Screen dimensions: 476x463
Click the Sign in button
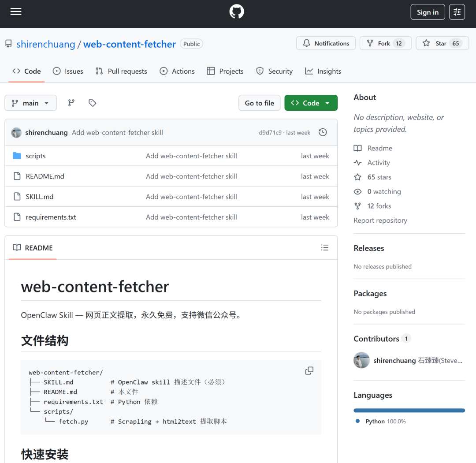[x=428, y=12]
